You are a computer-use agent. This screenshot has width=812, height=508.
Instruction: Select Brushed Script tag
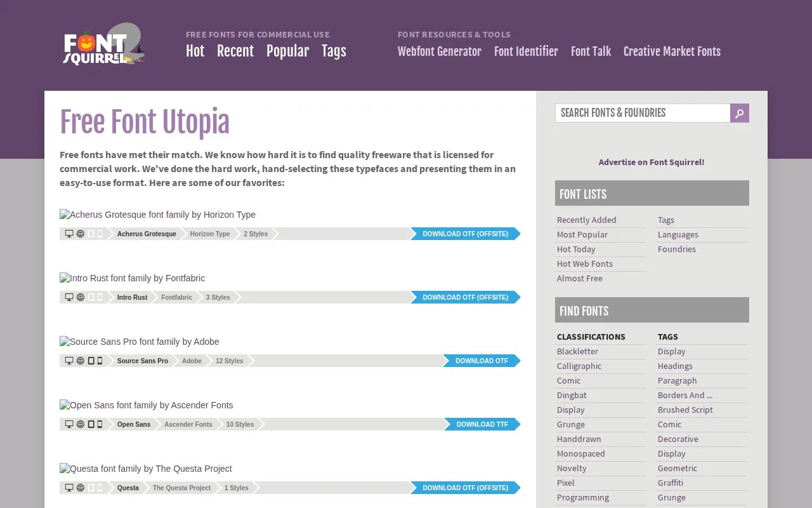click(685, 410)
